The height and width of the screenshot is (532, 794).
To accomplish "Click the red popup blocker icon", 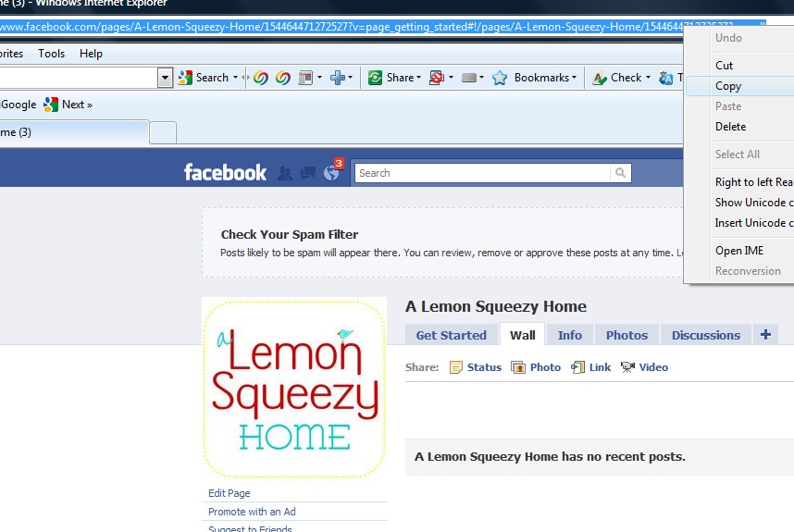I will [x=437, y=78].
